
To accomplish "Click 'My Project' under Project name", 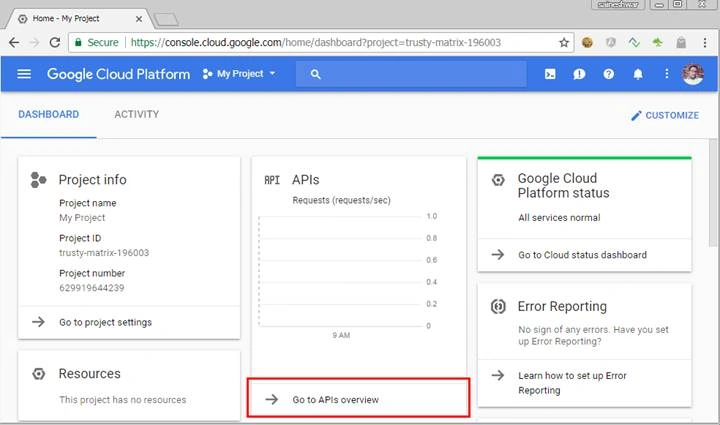I will [x=82, y=218].
